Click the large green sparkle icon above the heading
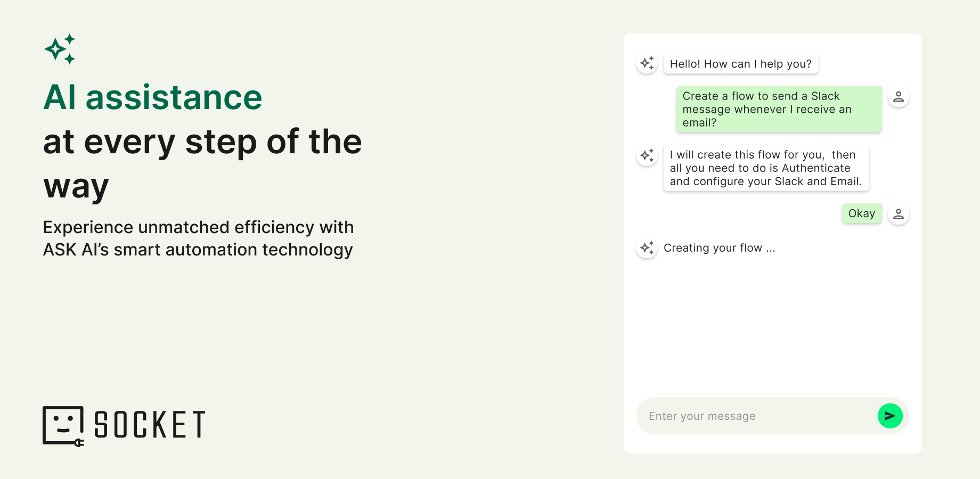Viewport: 980px width, 479px height. 60,49
